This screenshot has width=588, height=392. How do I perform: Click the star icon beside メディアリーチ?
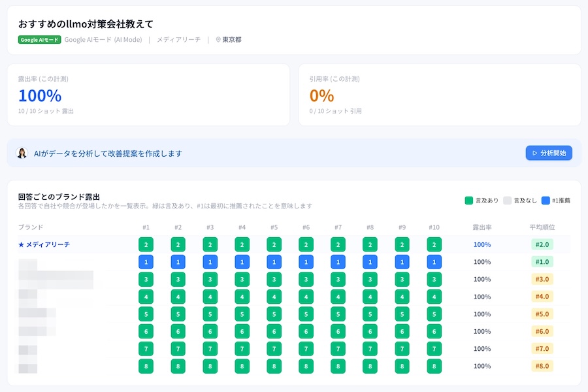tap(21, 244)
